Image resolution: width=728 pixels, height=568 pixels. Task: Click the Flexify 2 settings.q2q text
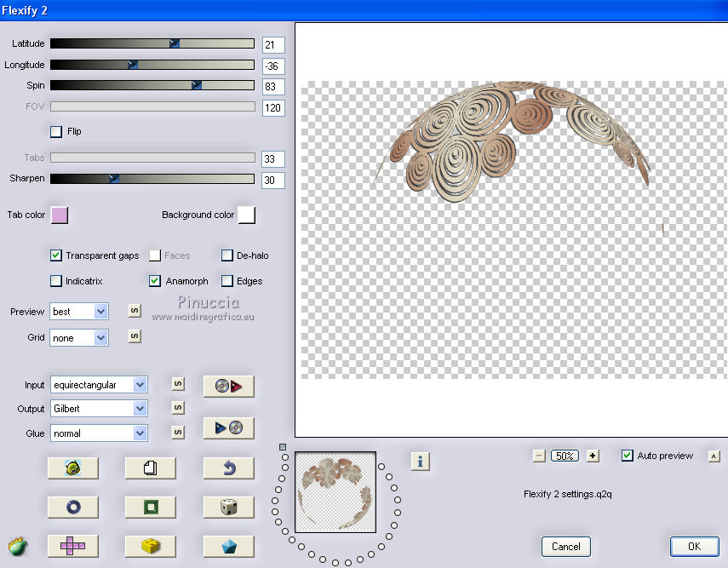567,494
